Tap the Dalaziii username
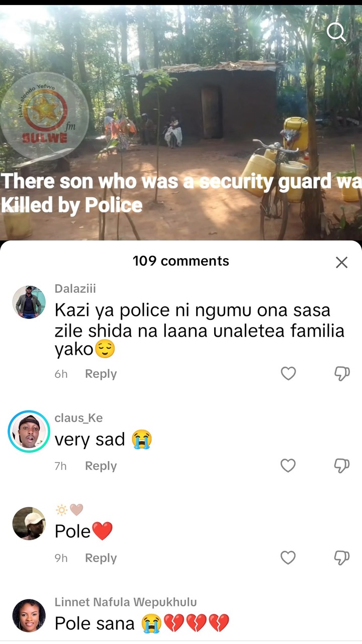Image resolution: width=362 pixels, height=644 pixels. (x=75, y=289)
